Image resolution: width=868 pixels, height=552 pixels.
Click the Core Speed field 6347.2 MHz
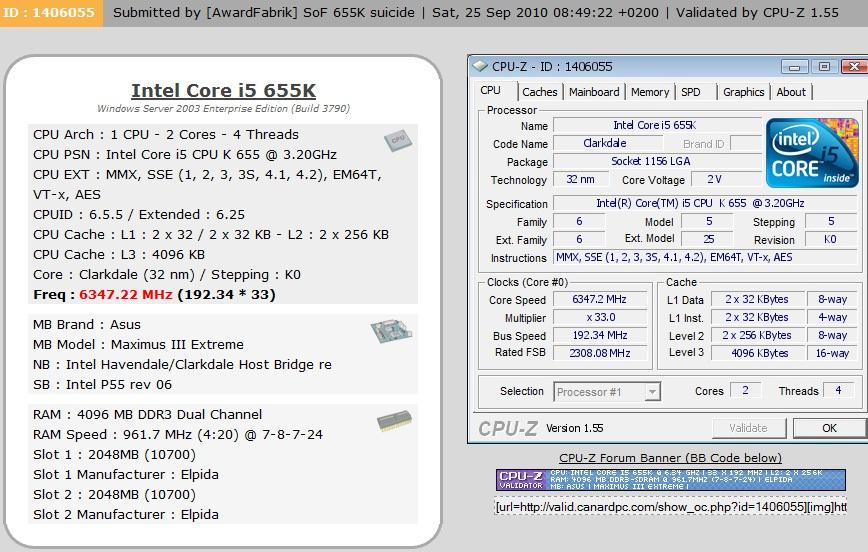coord(600,300)
